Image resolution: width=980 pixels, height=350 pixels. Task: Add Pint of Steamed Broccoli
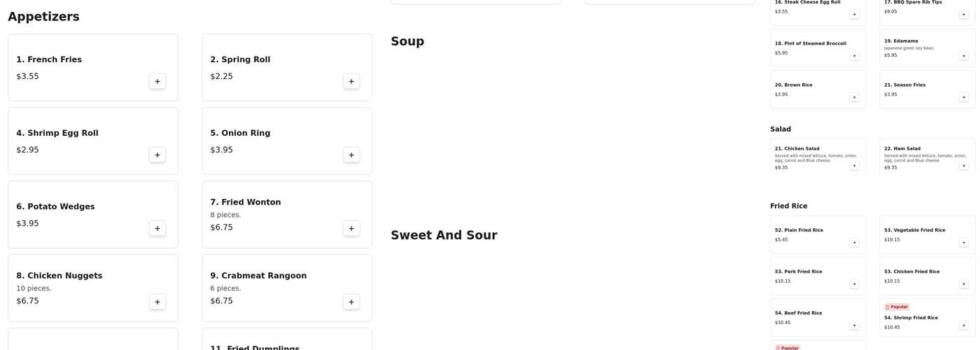854,56
